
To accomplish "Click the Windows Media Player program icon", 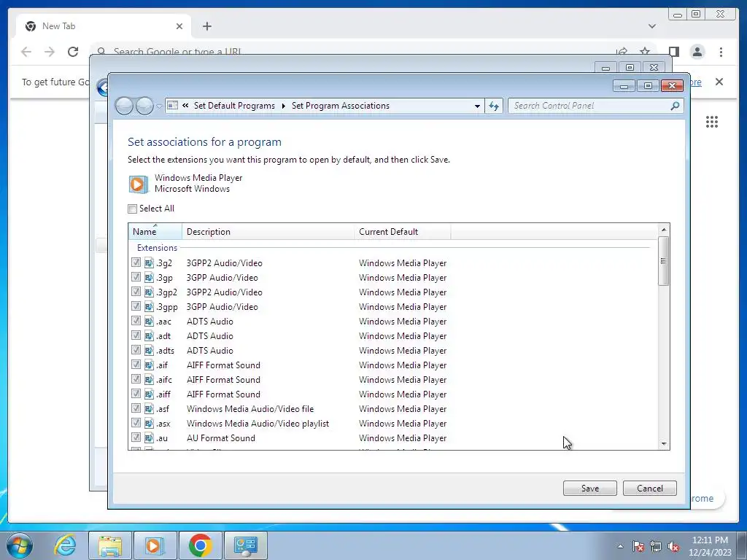I will (138, 184).
